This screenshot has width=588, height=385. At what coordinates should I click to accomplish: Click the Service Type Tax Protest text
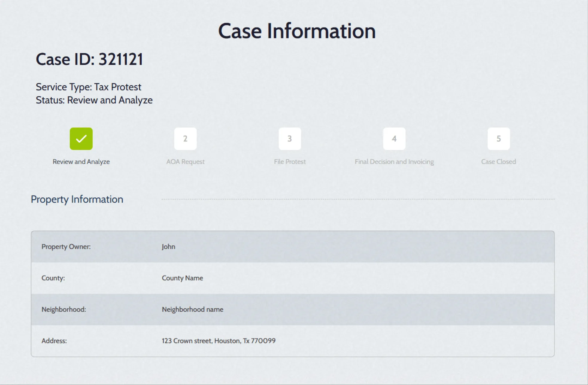tap(88, 87)
